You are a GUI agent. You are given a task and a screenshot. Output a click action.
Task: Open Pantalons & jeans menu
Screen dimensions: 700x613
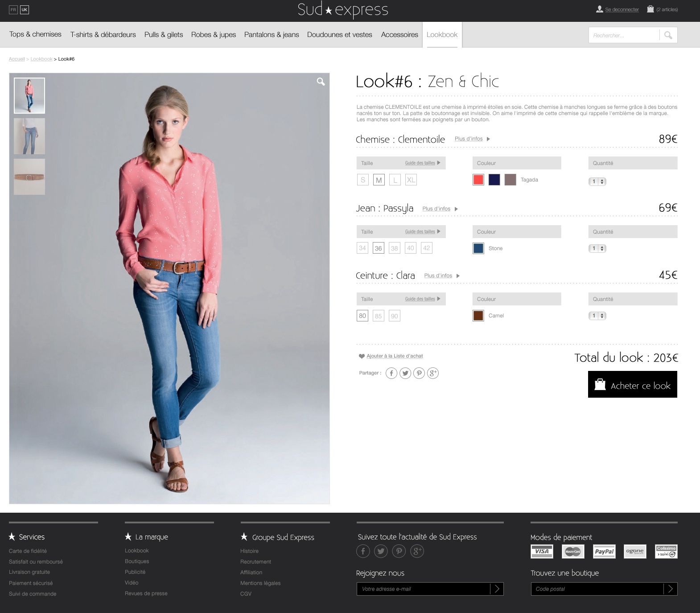click(272, 34)
